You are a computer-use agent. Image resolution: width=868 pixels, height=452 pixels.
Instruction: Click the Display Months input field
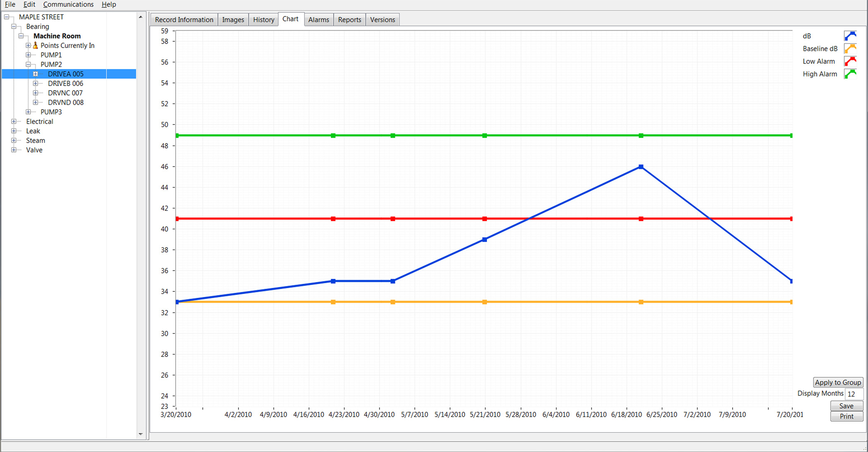click(854, 394)
